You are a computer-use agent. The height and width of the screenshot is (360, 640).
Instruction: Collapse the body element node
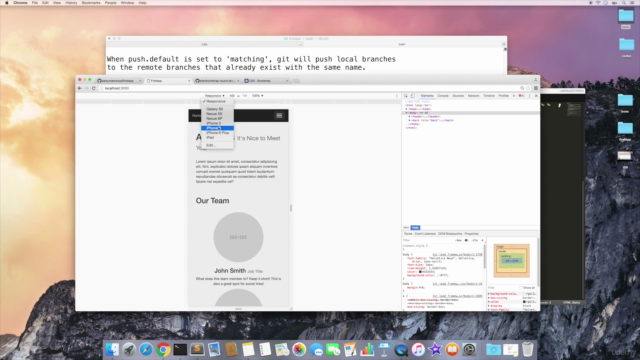[407, 113]
